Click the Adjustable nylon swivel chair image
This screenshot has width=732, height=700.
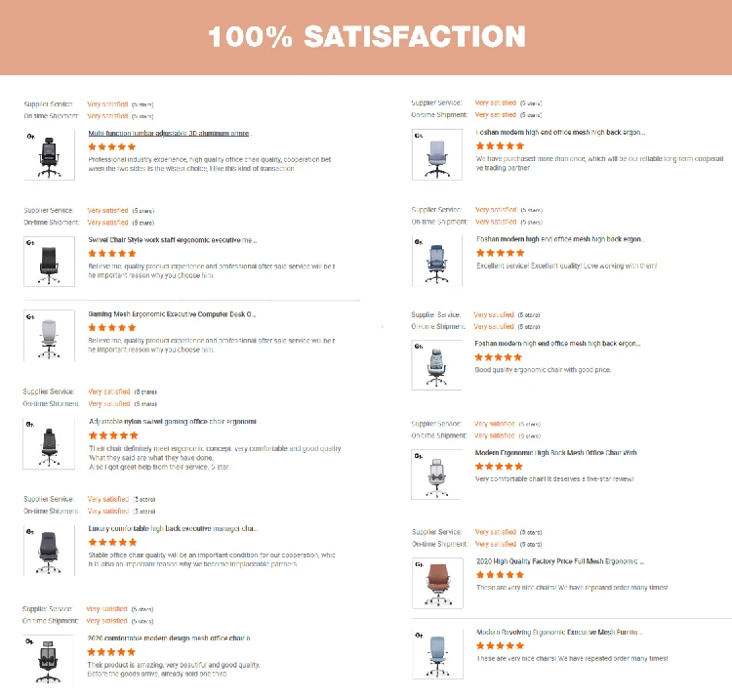coord(48,444)
